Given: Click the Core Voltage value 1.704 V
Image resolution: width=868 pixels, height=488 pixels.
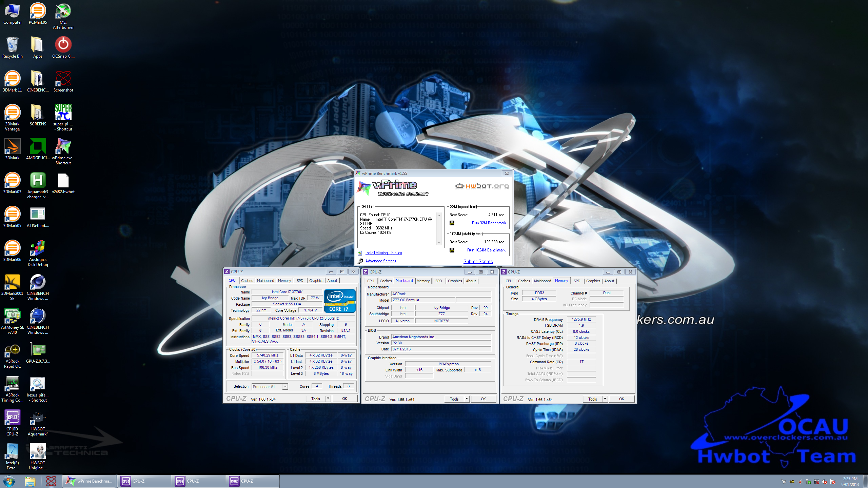Looking at the screenshot, I should tap(311, 310).
